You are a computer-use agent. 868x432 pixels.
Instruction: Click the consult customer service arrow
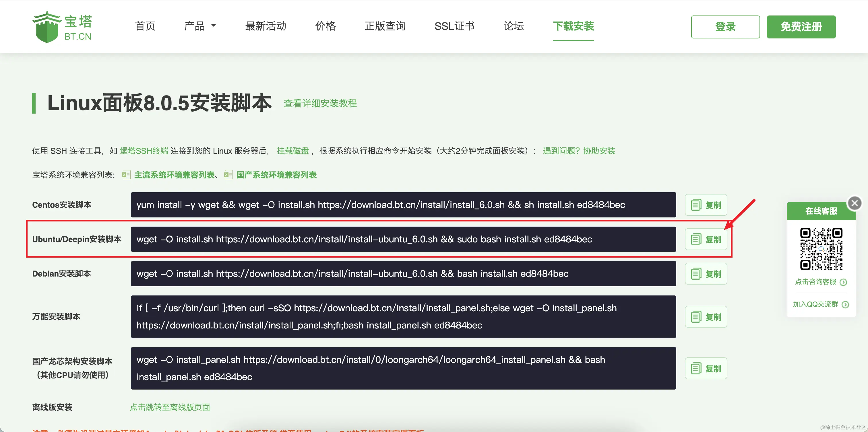pos(843,282)
